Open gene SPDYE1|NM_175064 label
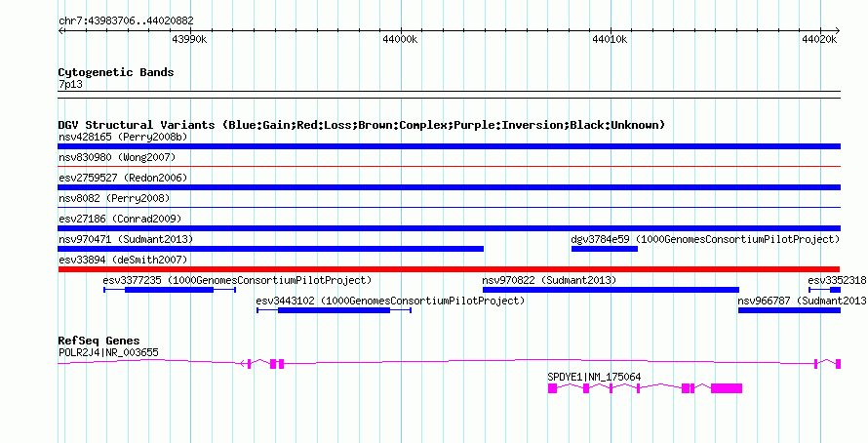 594,377
